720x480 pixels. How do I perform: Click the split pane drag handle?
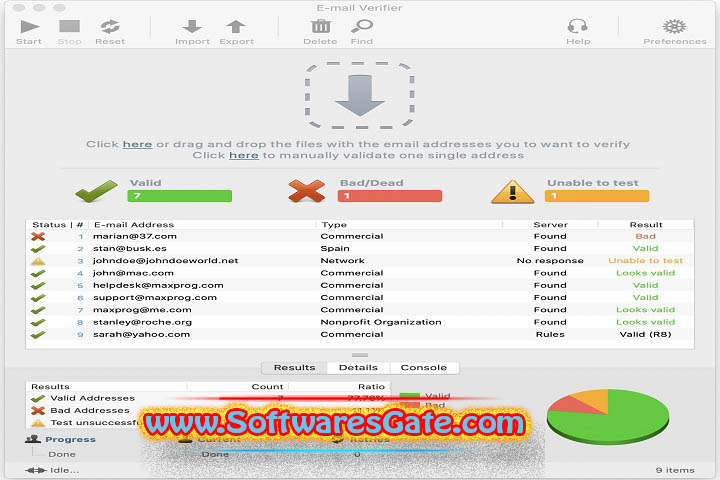coord(360,355)
